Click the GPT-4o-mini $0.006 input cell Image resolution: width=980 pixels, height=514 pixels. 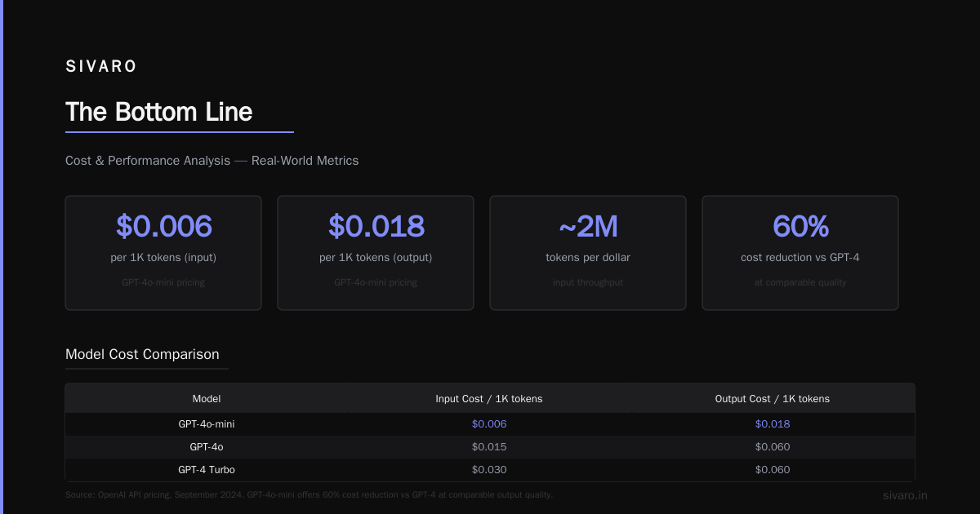(x=489, y=424)
